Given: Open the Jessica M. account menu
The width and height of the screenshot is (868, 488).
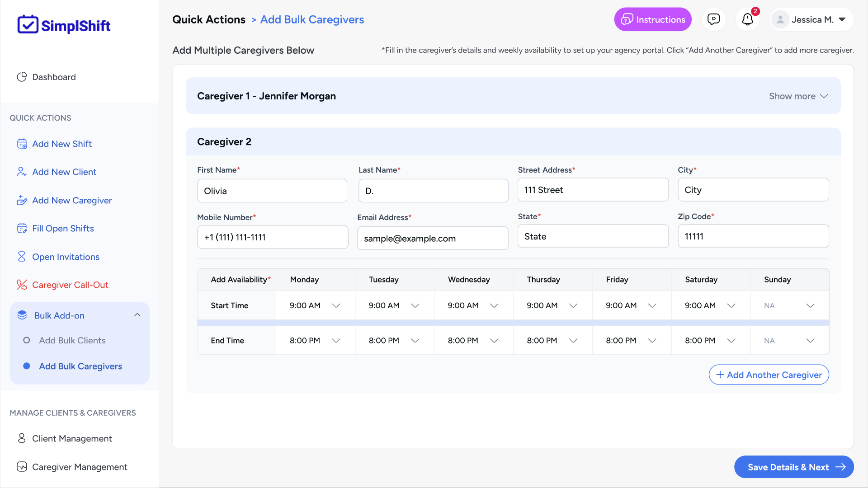Looking at the screenshot, I should 811,19.
